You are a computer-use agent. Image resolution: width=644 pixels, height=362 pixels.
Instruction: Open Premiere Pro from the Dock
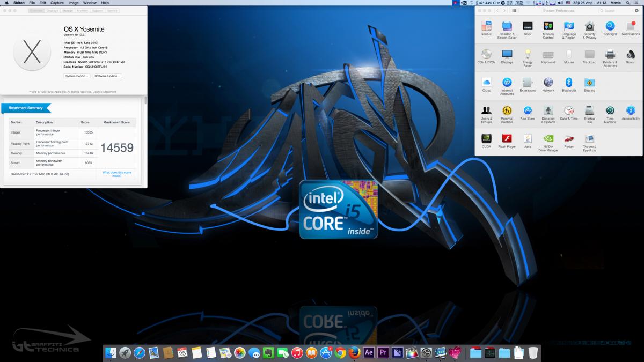[383, 352]
